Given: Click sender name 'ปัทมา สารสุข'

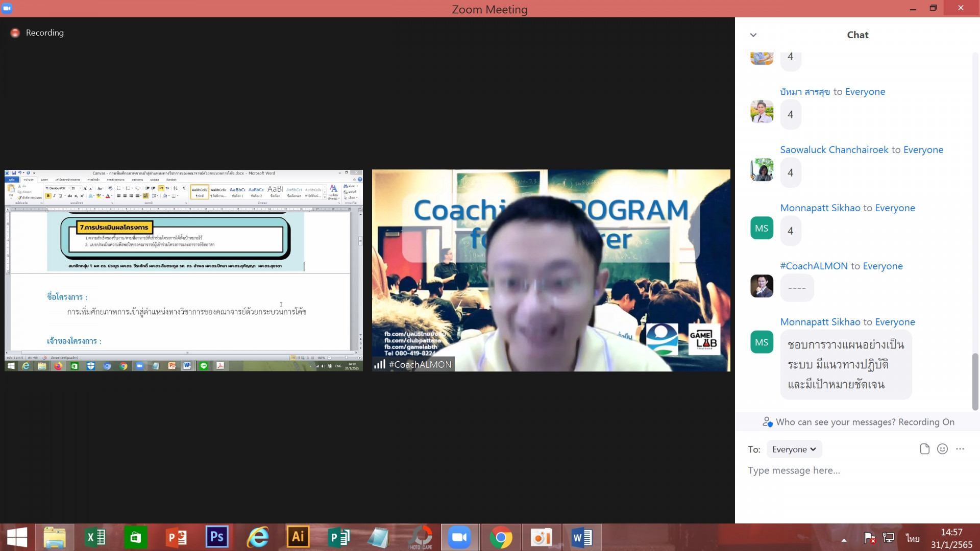Looking at the screenshot, I should (805, 92).
